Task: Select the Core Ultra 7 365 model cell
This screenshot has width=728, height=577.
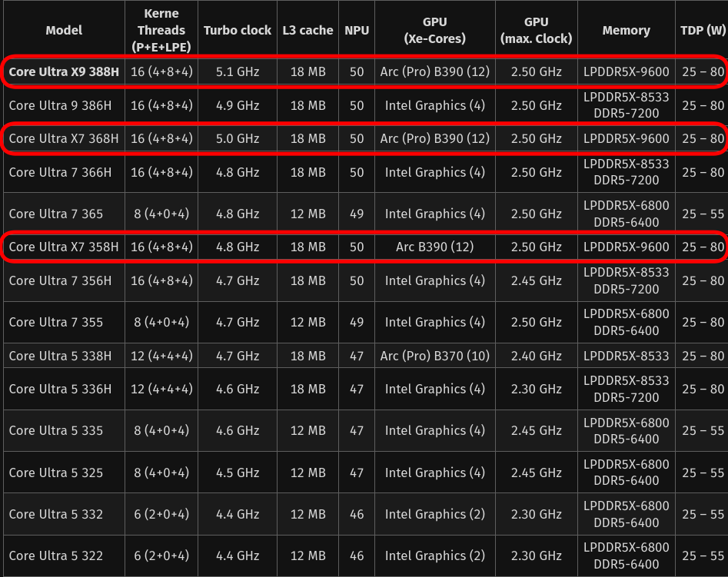Action: 55,214
